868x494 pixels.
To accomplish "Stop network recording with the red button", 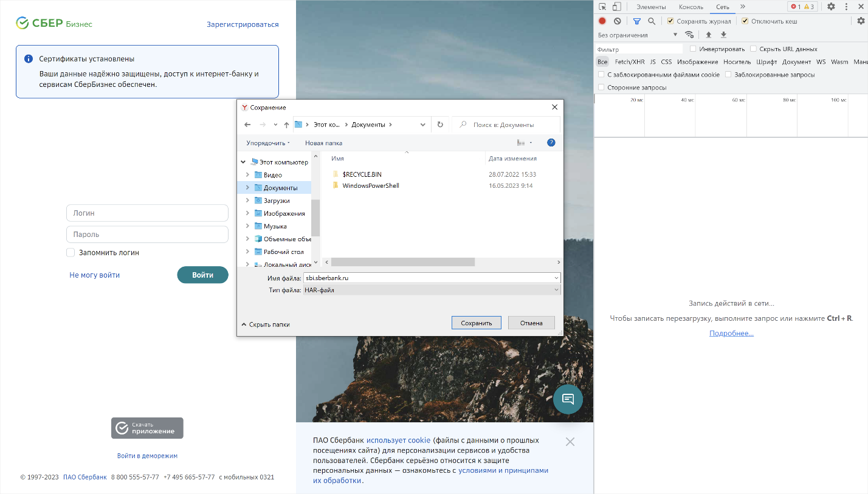I will (x=602, y=21).
